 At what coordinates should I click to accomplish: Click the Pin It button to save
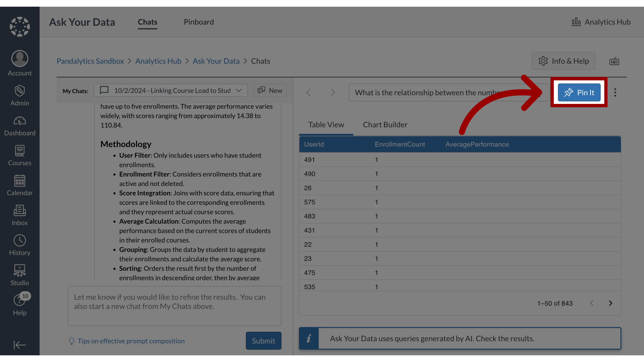pyautogui.click(x=579, y=93)
